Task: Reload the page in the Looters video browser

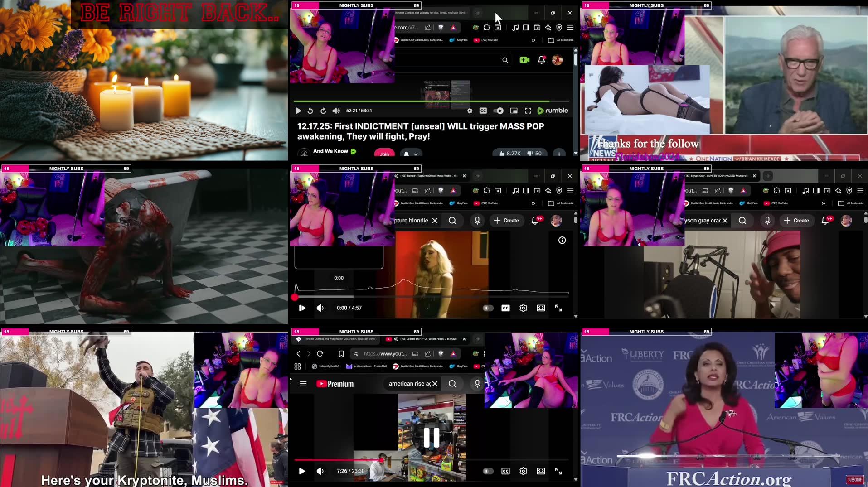Action: coord(320,354)
